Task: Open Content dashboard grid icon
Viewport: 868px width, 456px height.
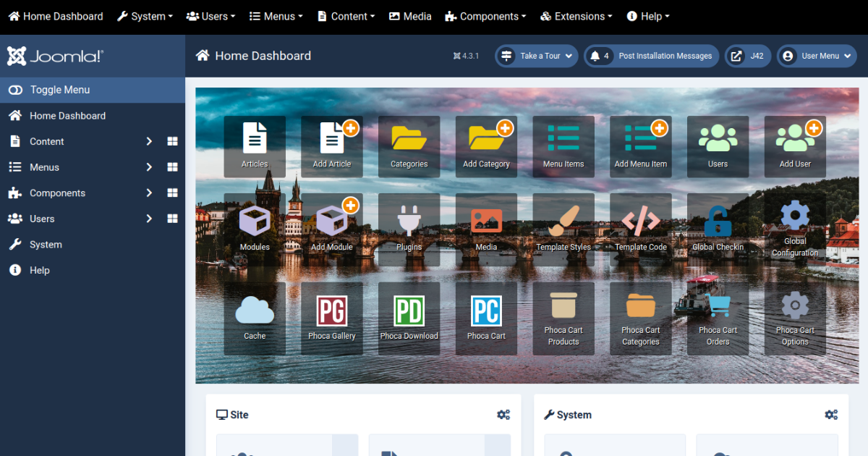Action: pyautogui.click(x=172, y=142)
